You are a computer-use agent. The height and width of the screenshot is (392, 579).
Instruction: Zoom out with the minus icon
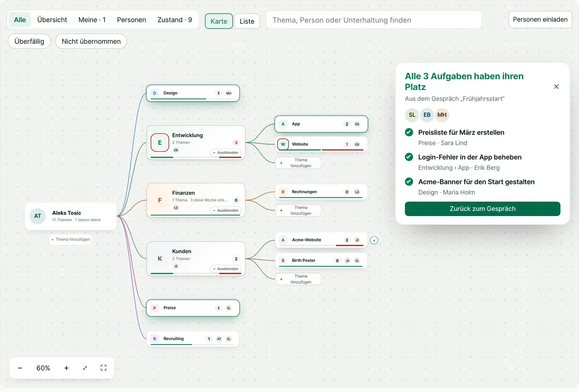point(20,368)
